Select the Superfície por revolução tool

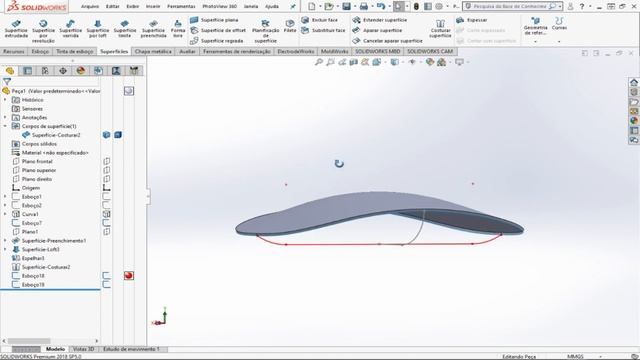coord(43,31)
